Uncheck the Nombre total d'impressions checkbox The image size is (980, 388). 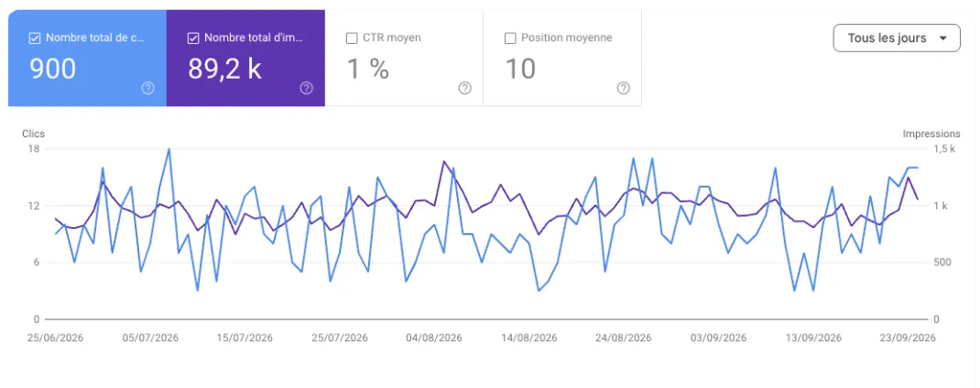pyautogui.click(x=193, y=38)
